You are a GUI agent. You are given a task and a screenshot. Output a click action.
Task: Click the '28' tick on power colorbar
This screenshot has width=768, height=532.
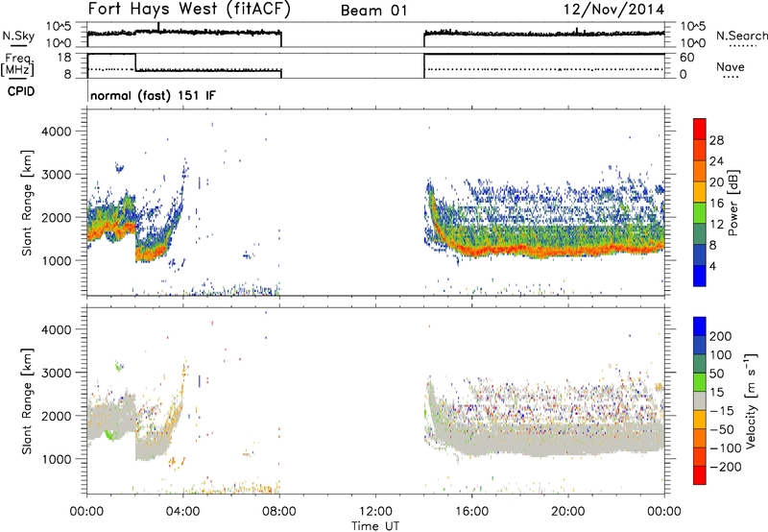[716, 140]
